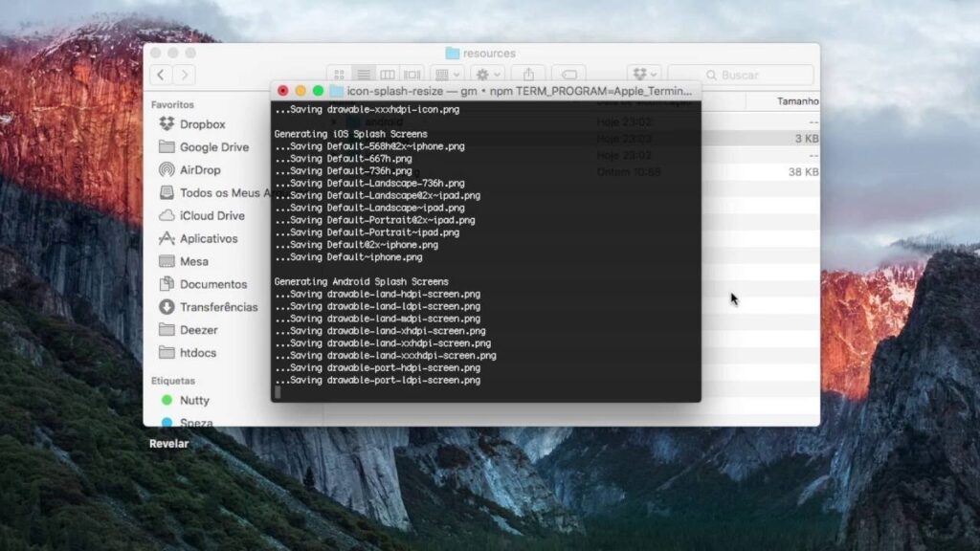Click the Terminal title bar folder icon

pyautogui.click(x=336, y=91)
